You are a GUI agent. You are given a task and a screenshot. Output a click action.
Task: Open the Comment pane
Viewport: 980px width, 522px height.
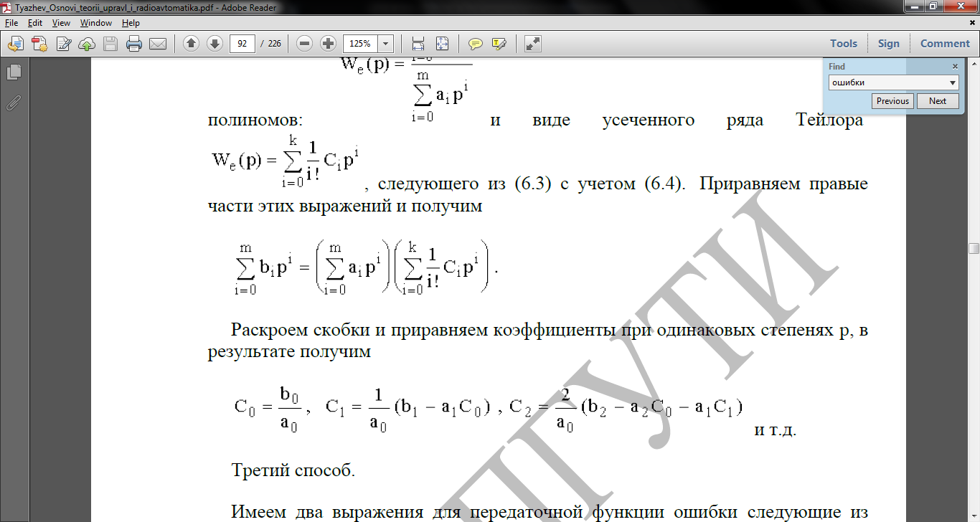945,44
